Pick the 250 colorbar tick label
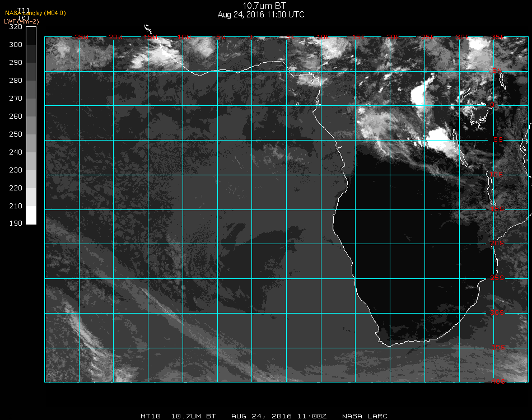Image resolution: width=532 pixels, height=420 pixels. pos(16,134)
